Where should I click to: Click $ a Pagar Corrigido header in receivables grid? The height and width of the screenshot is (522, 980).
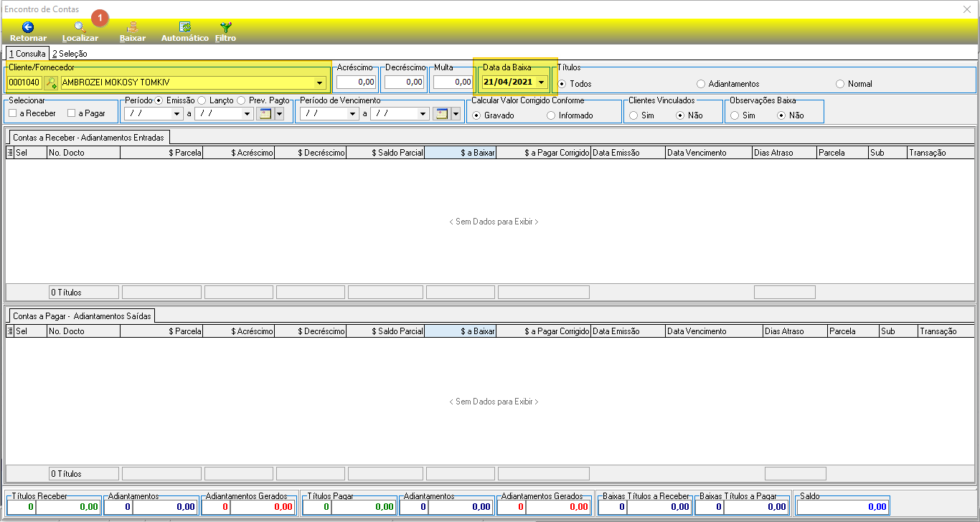click(543, 153)
